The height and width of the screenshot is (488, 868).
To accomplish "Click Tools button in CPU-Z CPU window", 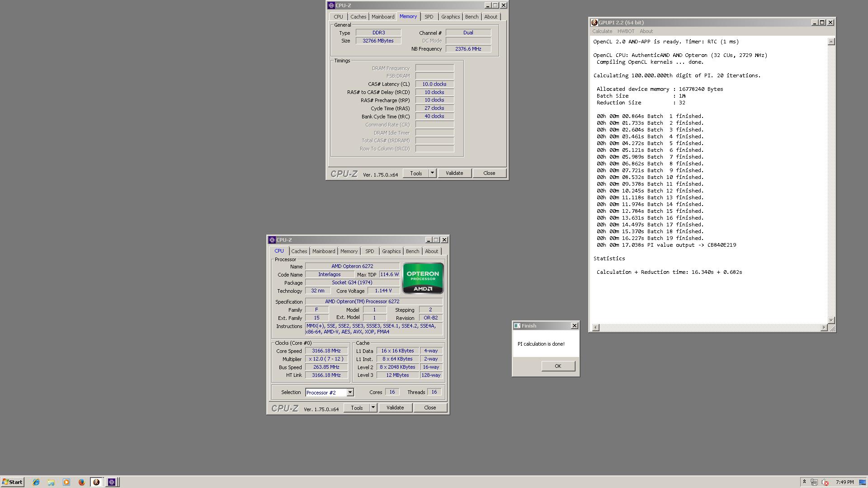I will click(x=357, y=408).
